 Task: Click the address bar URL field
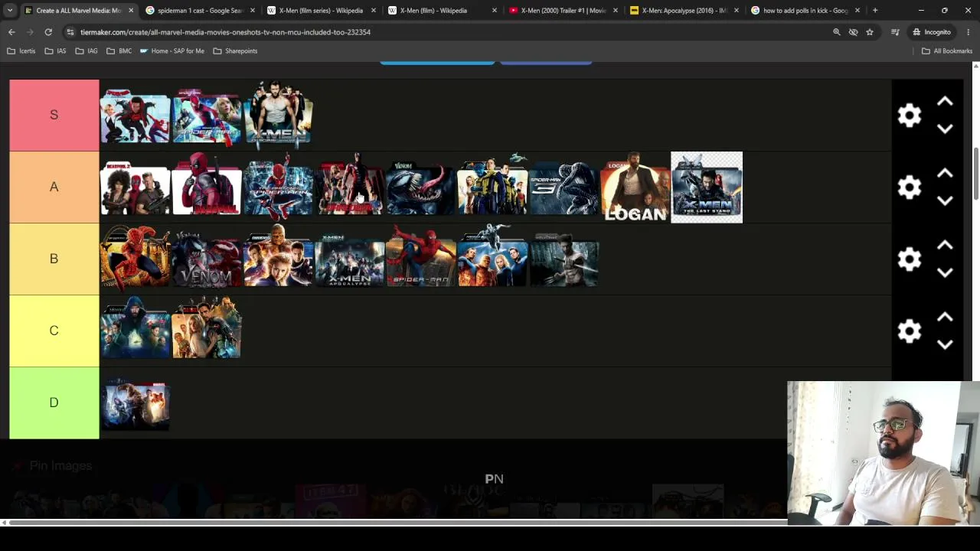452,32
